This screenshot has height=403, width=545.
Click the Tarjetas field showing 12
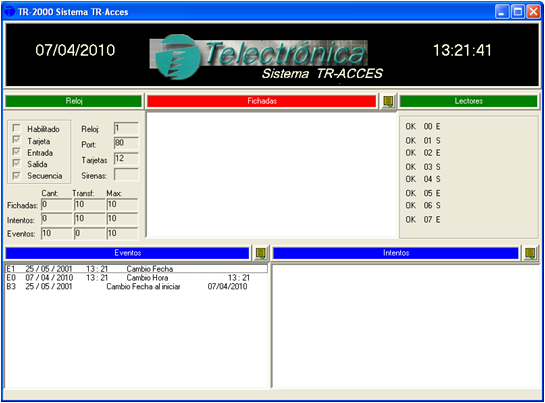click(126, 159)
